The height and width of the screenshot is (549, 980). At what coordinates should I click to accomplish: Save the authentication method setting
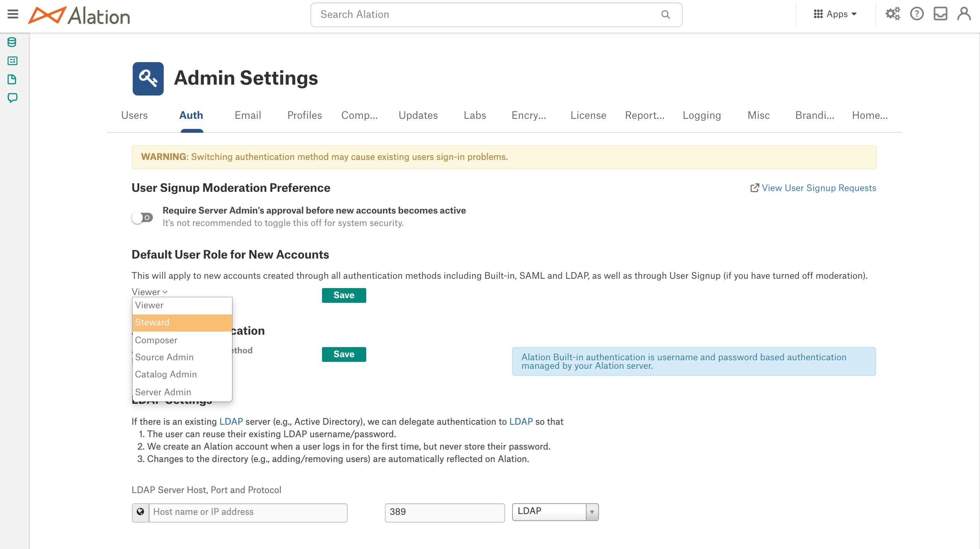(x=344, y=354)
